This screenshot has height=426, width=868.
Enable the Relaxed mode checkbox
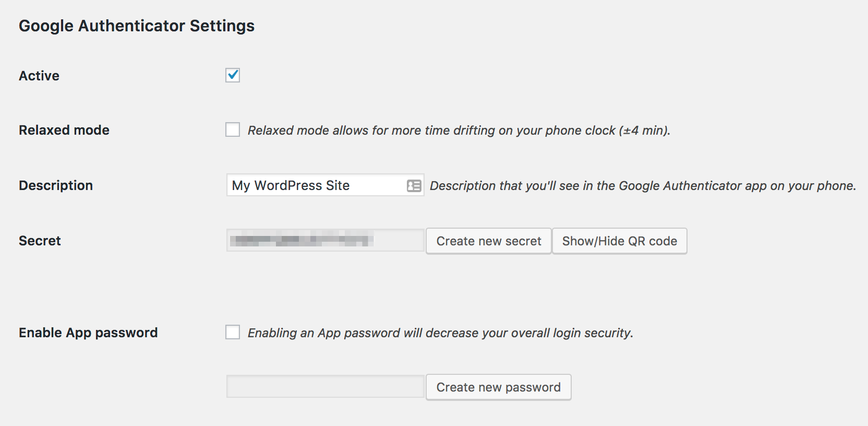[x=233, y=129]
